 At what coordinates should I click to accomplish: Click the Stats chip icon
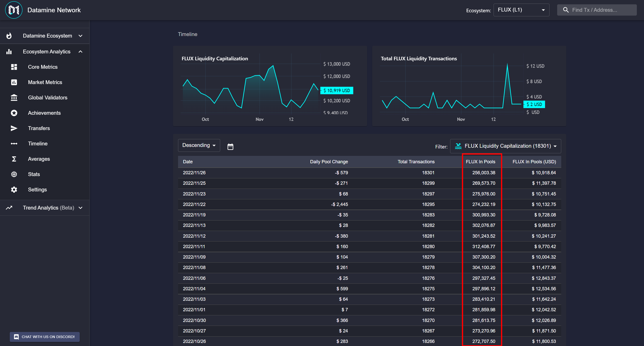(14, 174)
